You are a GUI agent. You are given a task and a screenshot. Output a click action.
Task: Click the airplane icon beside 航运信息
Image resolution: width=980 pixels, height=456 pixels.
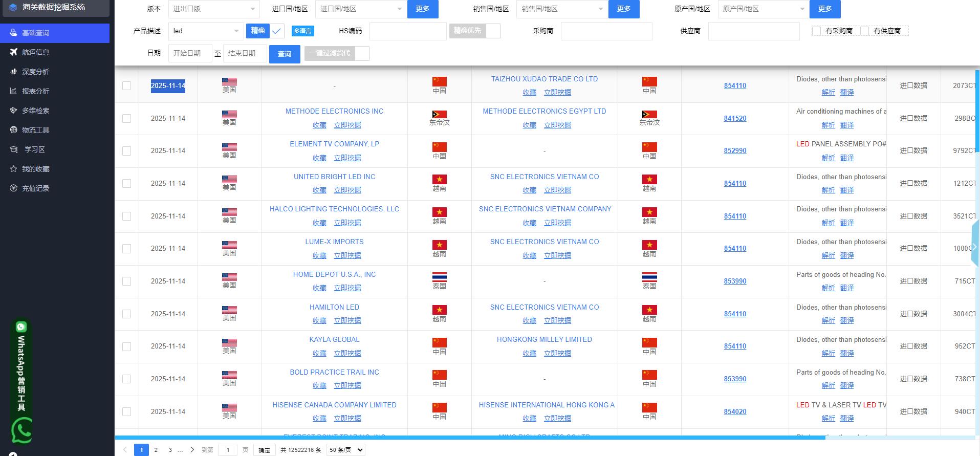click(14, 52)
